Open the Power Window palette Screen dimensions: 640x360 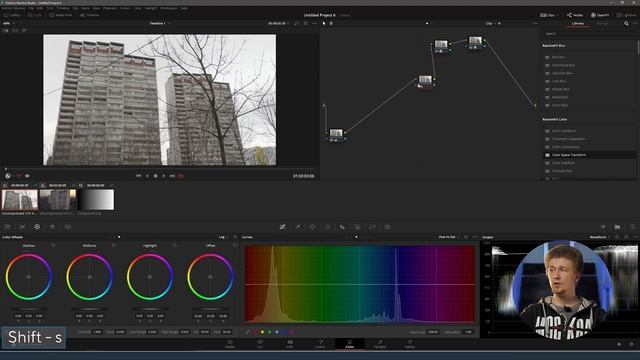312,227
